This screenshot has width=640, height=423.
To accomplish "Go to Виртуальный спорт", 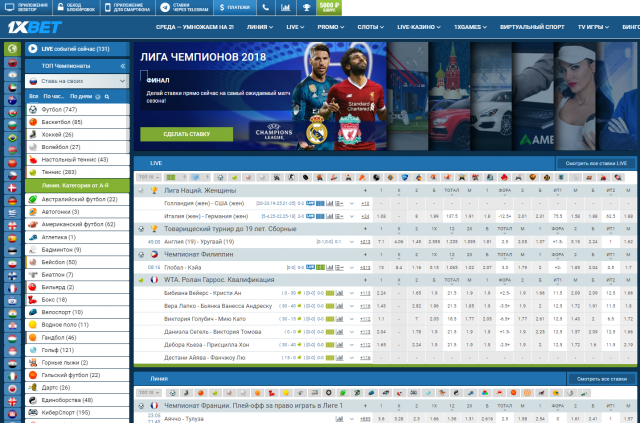I will click(532, 27).
